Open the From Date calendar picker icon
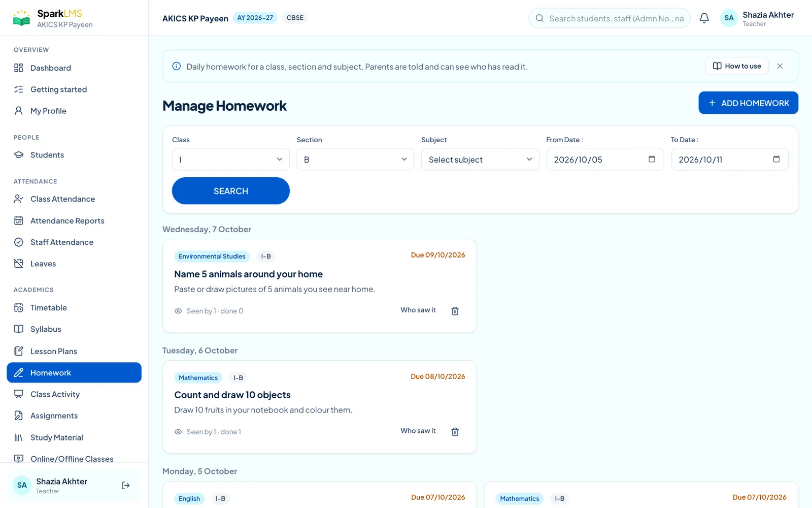 tap(652, 159)
